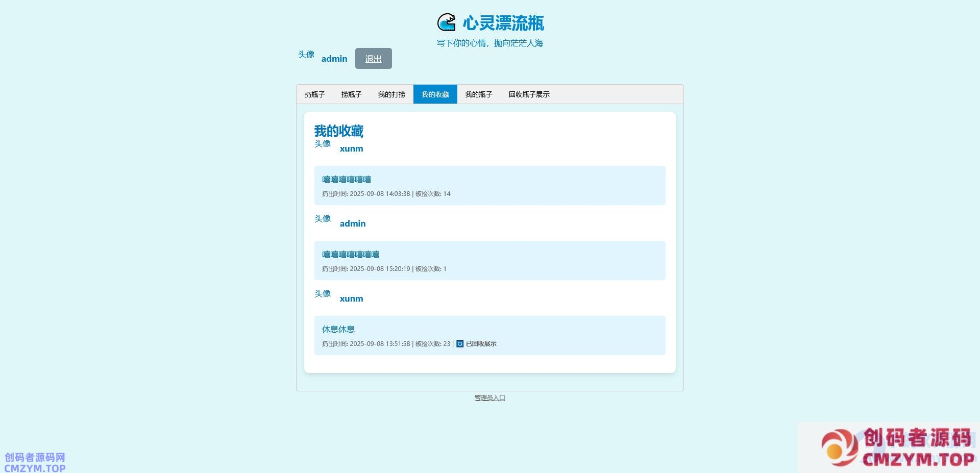Open the 扔瓶子 tab

click(314, 94)
